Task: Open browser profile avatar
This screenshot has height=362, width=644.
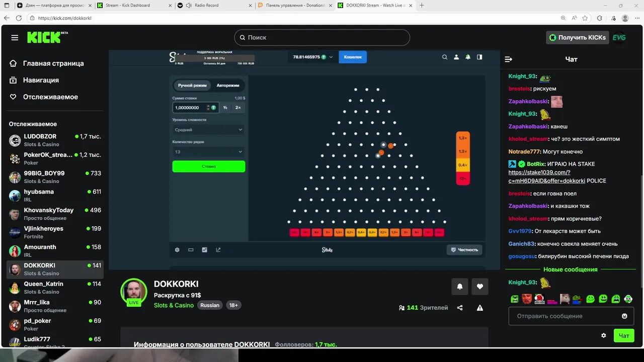Action: (625, 18)
